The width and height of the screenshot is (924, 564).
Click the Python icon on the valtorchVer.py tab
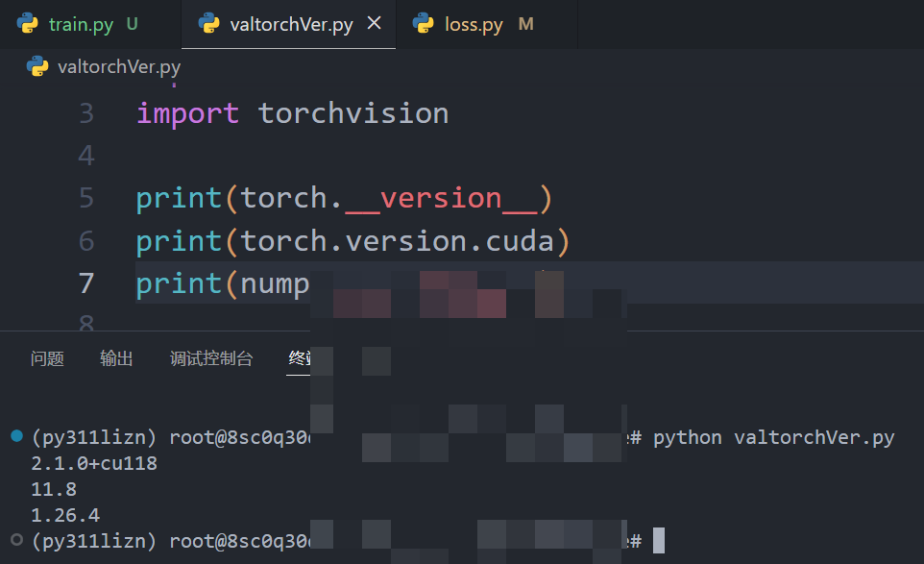tap(208, 23)
